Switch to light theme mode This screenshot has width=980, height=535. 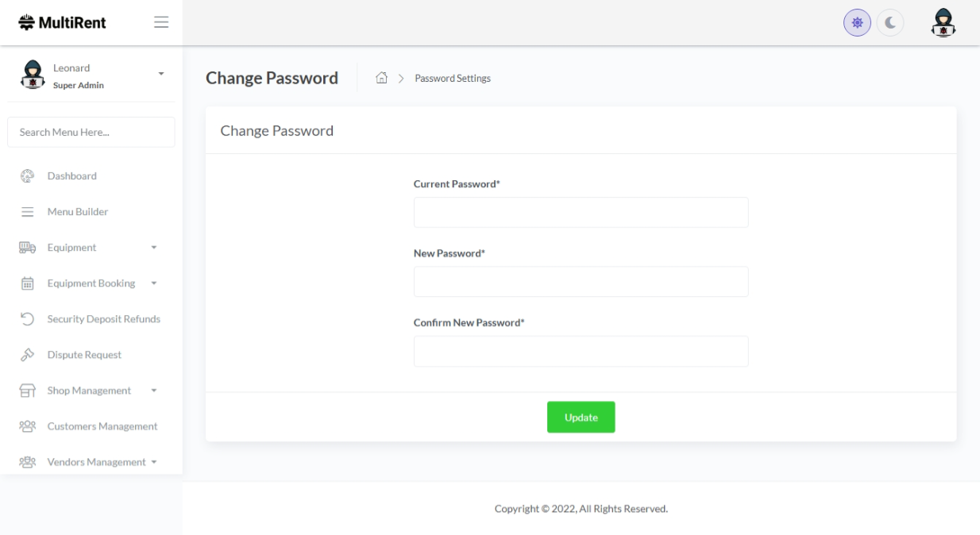click(857, 23)
